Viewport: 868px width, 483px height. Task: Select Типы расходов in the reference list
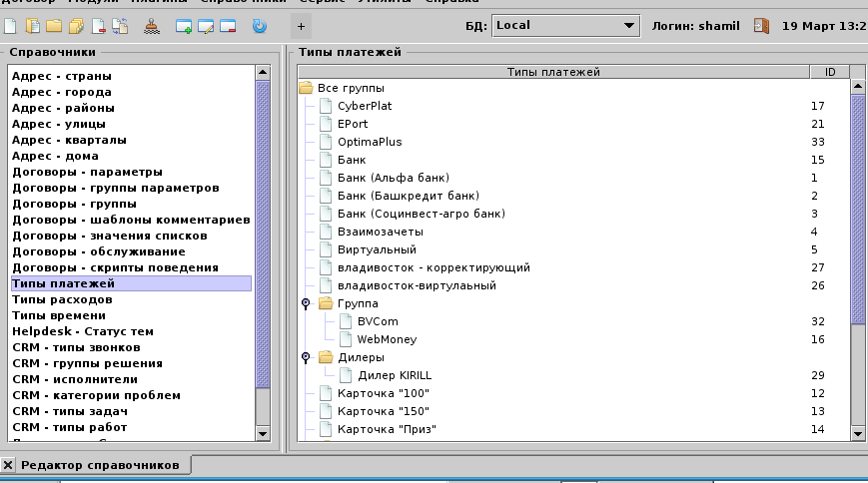tap(62, 299)
